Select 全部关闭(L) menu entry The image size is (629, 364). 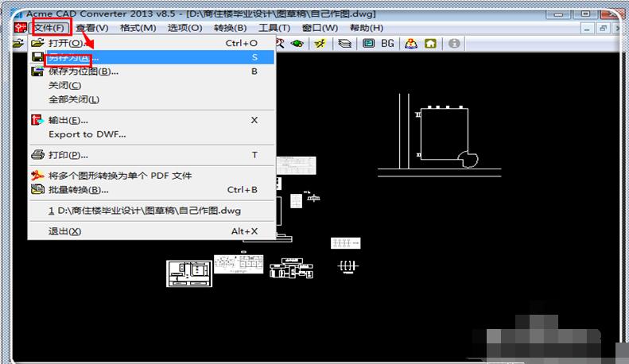tap(152, 99)
